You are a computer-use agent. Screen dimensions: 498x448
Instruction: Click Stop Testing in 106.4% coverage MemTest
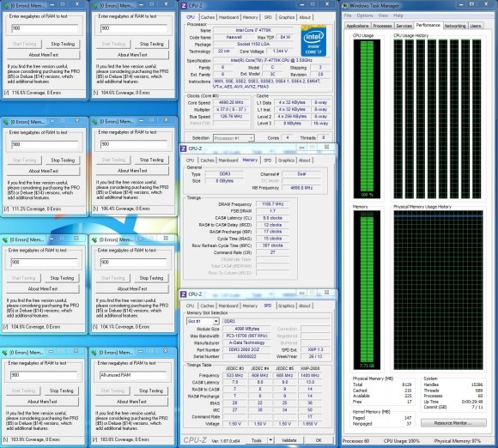pyautogui.click(x=152, y=160)
